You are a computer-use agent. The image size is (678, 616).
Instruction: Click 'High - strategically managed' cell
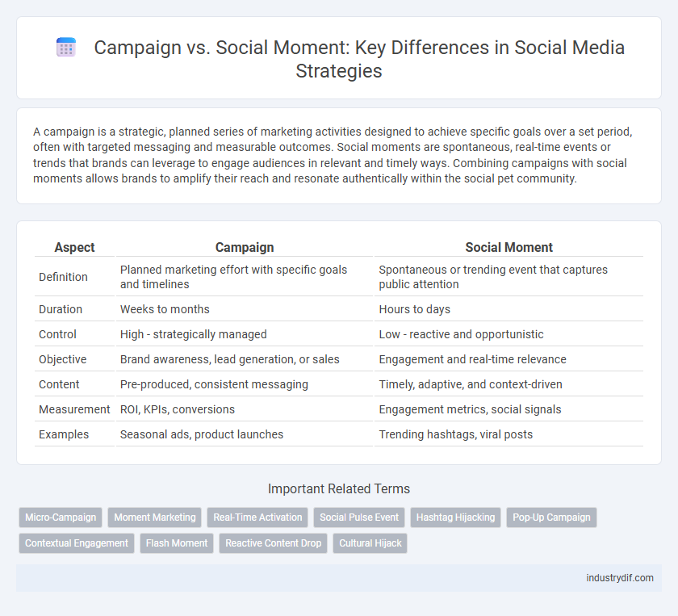pos(245,334)
